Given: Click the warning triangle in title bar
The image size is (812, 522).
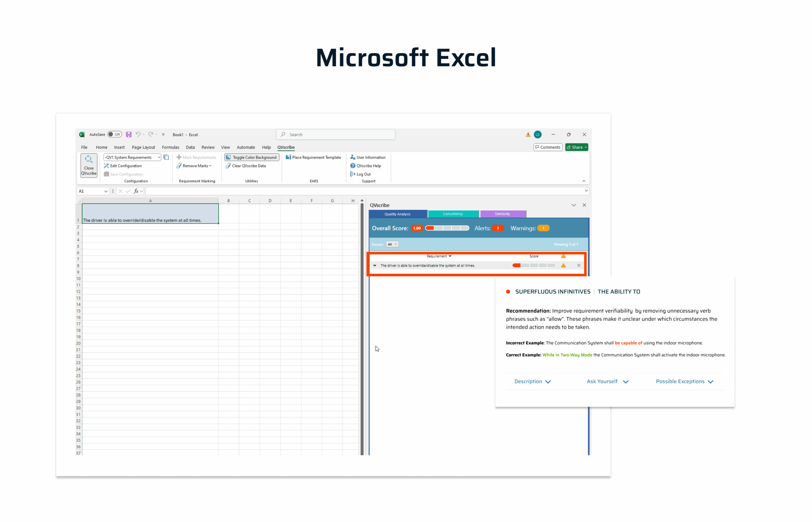Looking at the screenshot, I should tap(528, 134).
